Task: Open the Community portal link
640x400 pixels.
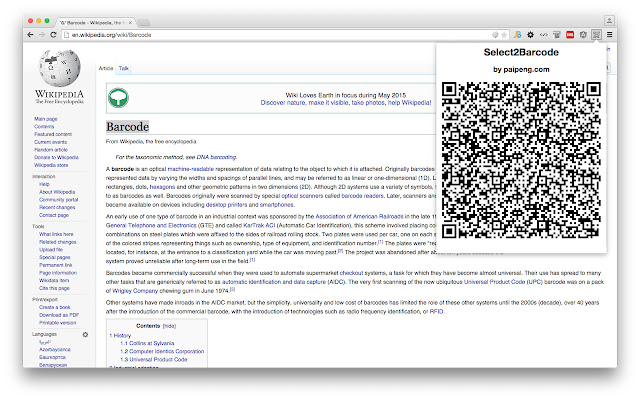Action: pyautogui.click(x=58, y=200)
